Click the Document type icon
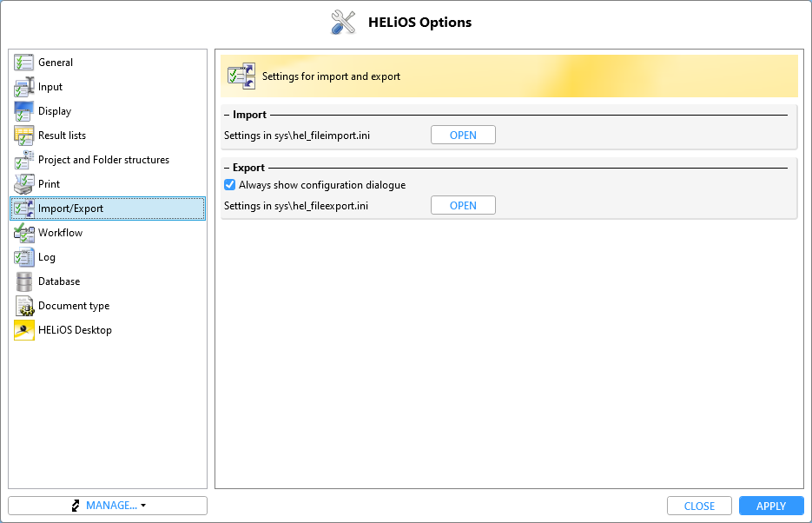The height and width of the screenshot is (523, 812). tap(23, 306)
